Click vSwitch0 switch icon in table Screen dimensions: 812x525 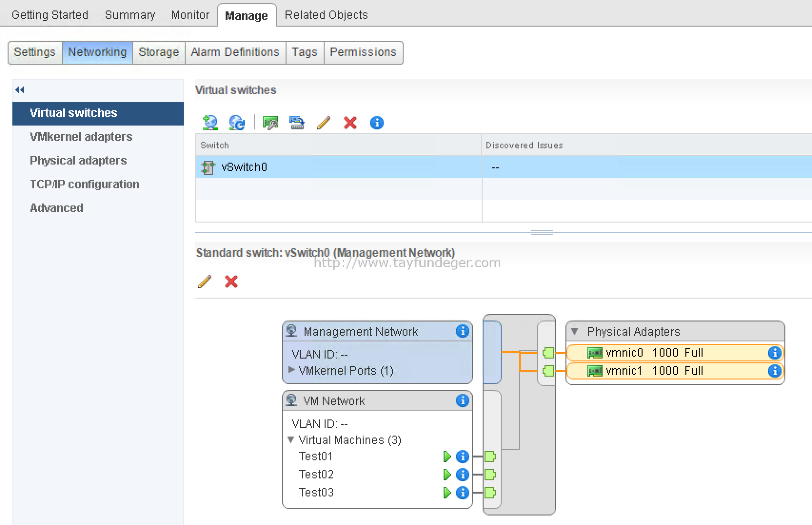tap(208, 167)
